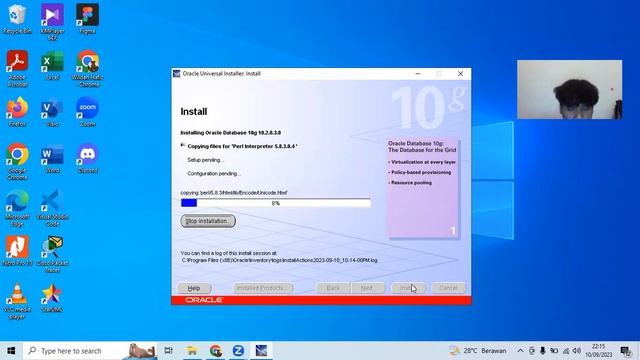640x360 pixels.
Task: Click the 'Configuration pending...' status text
Action: (214, 173)
